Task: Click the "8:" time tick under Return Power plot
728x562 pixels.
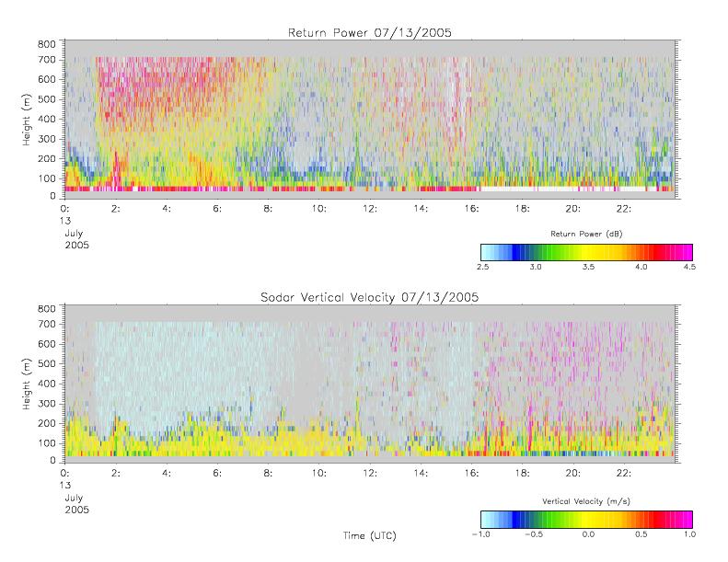Action: (268, 209)
